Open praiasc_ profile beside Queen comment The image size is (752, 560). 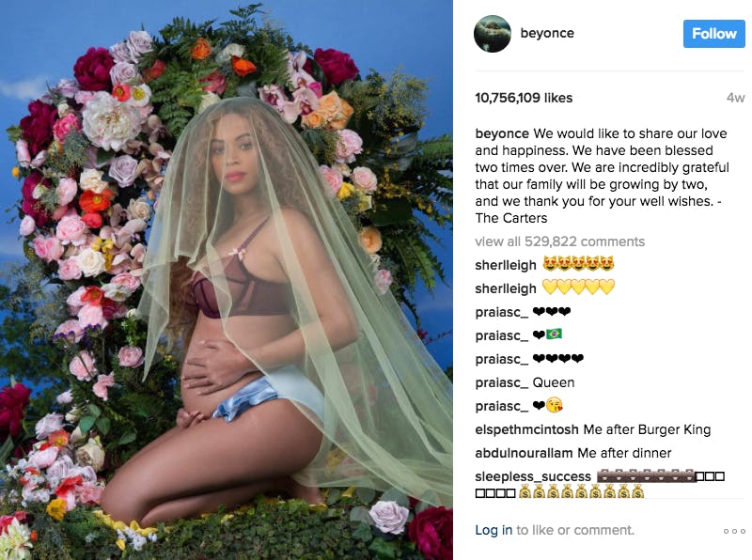[501, 382]
